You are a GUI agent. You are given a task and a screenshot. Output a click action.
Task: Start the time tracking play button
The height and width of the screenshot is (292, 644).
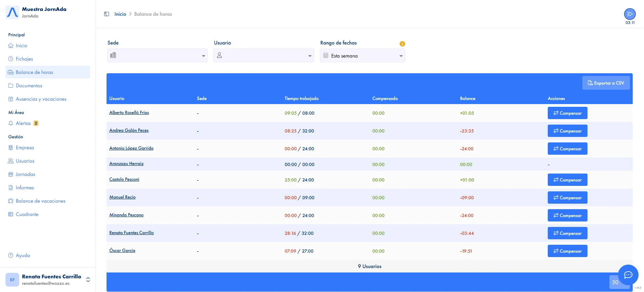coord(630,14)
